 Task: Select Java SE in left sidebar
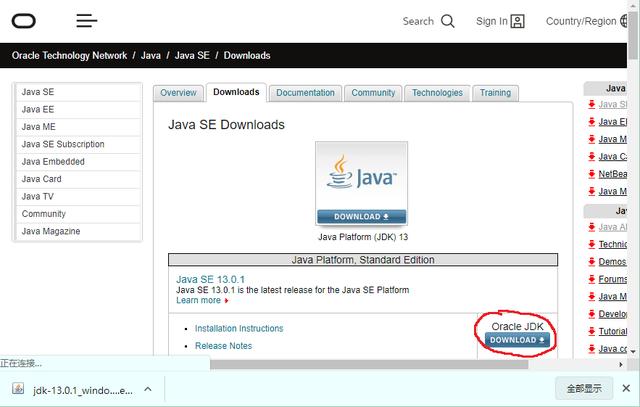click(79, 92)
